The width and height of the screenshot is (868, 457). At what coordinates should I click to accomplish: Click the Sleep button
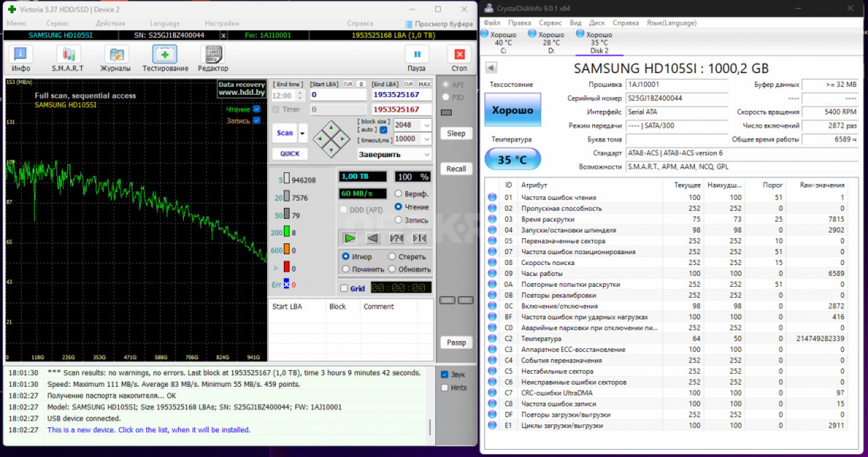tap(456, 133)
